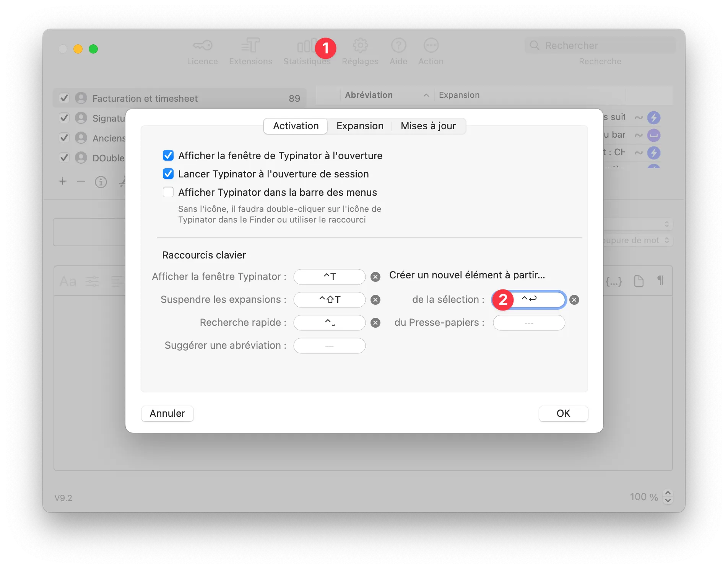Click the document page icon in editor toolbar
The image size is (728, 569).
pos(639,281)
